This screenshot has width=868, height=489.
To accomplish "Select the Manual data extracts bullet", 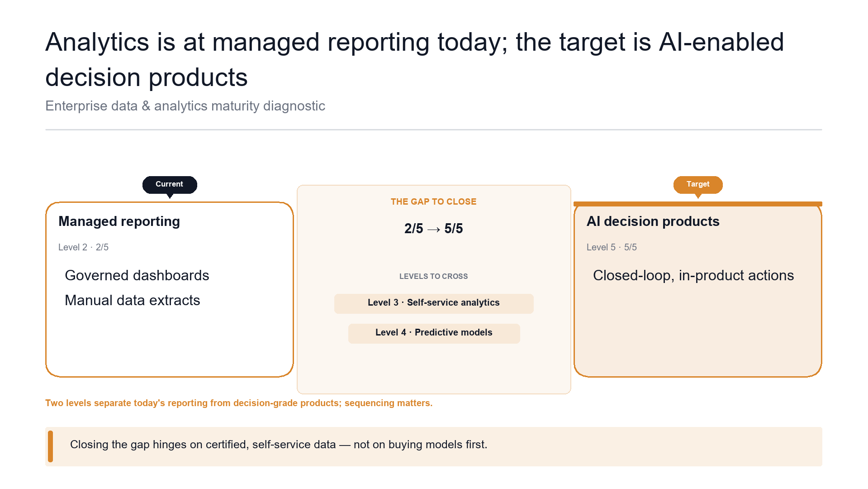I will point(133,300).
